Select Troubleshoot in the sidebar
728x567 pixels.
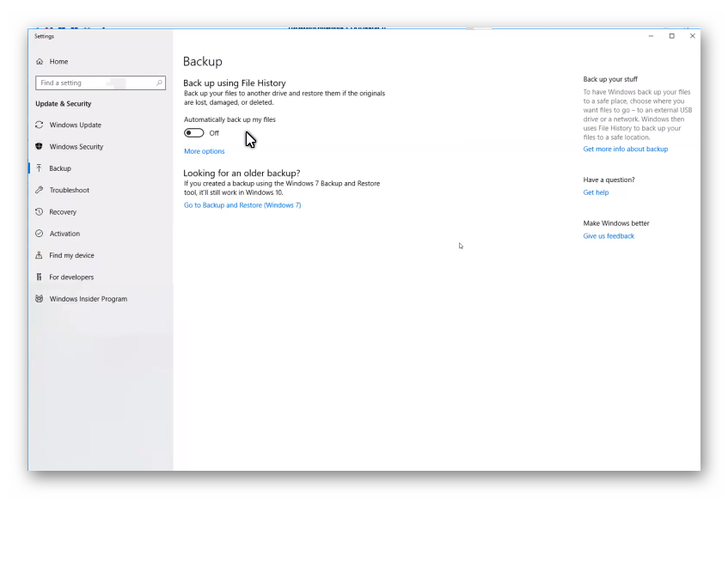click(69, 190)
